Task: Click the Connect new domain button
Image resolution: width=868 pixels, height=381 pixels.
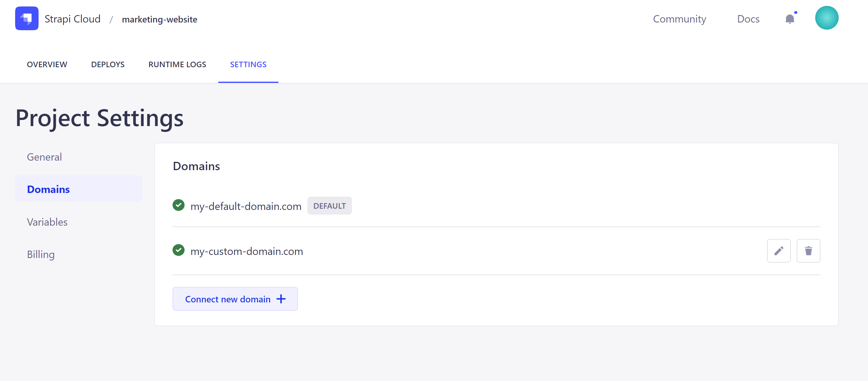Action: pos(227,299)
